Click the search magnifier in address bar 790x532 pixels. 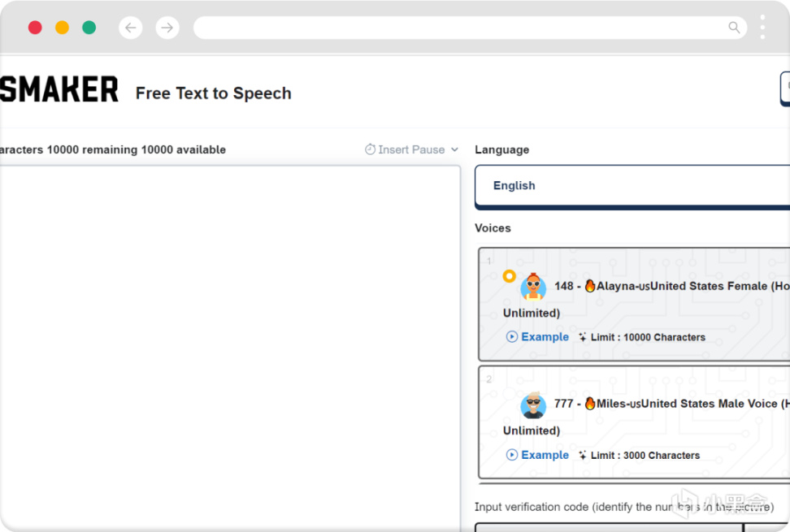[x=734, y=27]
